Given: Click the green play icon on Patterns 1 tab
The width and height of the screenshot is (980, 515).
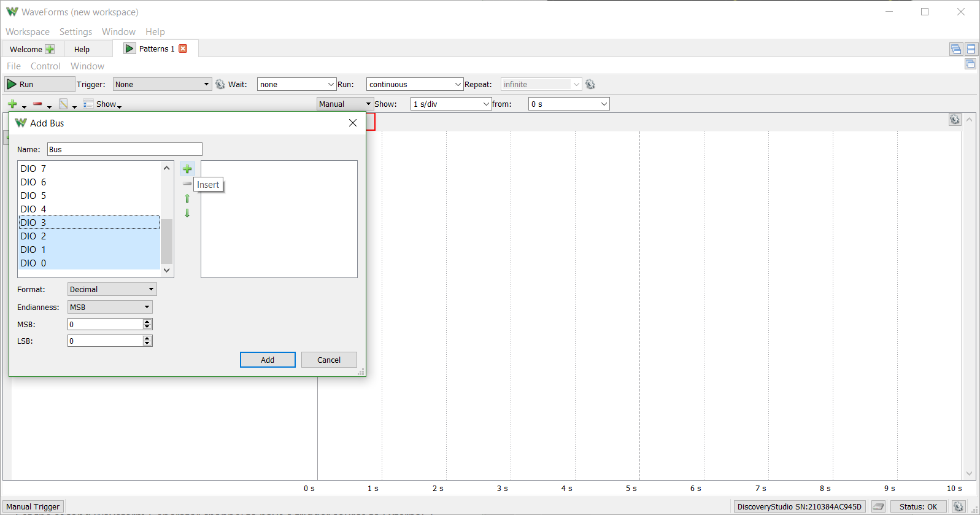Looking at the screenshot, I should coord(129,48).
